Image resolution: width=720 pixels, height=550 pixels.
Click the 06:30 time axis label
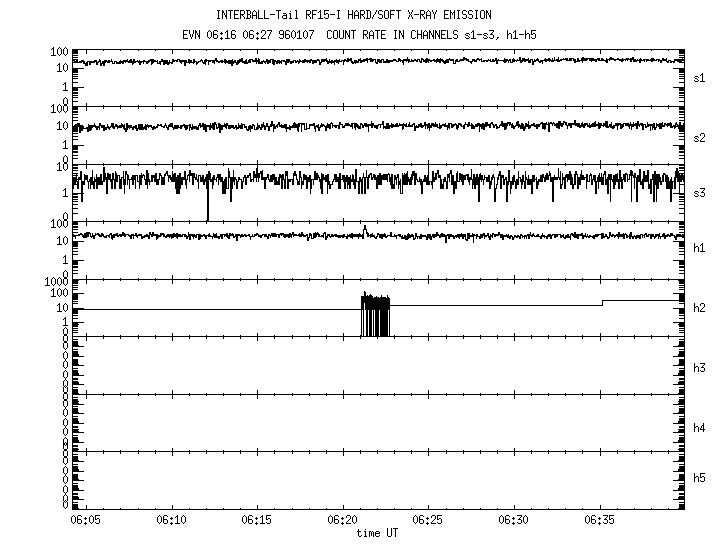514,521
